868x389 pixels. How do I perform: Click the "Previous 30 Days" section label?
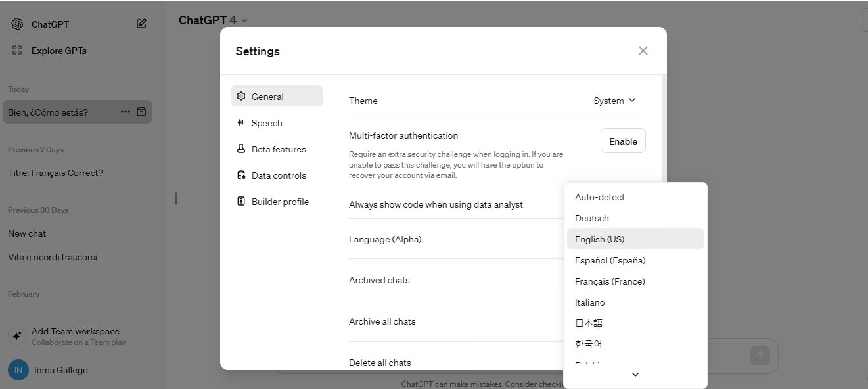coord(38,210)
